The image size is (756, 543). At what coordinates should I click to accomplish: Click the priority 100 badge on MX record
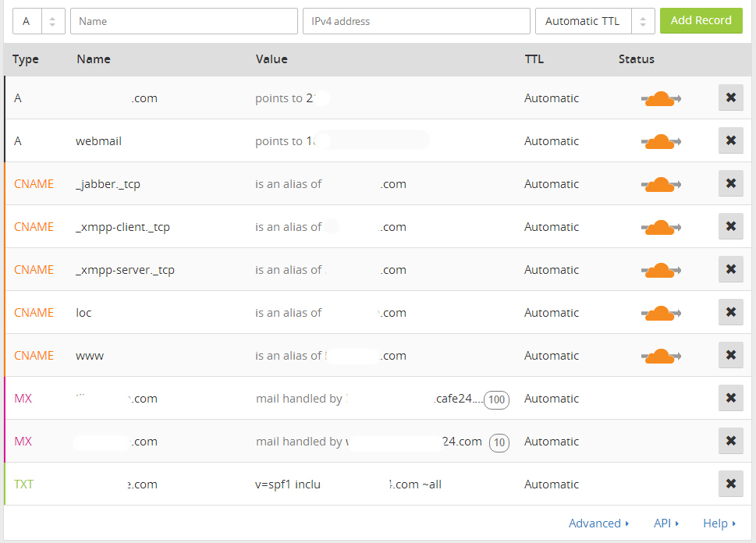pos(496,399)
